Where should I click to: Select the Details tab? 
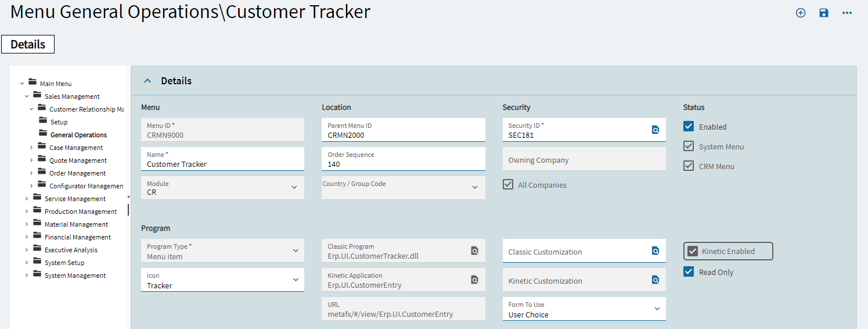pyautogui.click(x=28, y=44)
